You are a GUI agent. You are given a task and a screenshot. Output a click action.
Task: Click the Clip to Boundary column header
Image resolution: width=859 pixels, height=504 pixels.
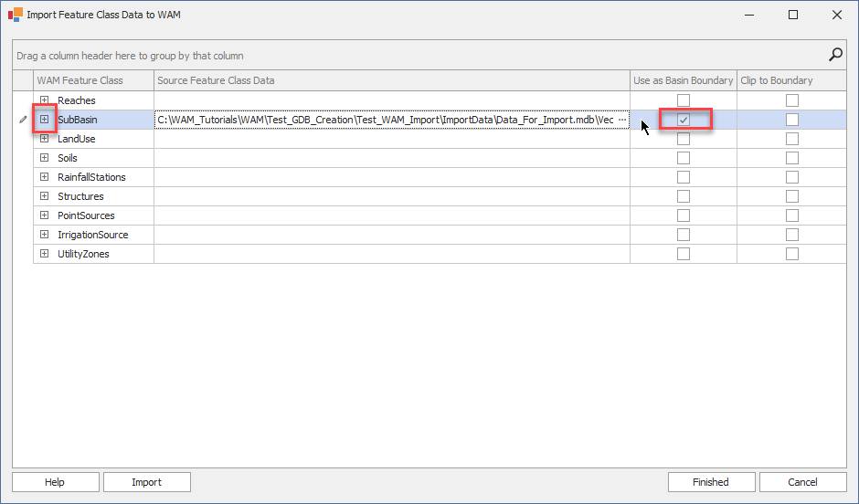(791, 80)
